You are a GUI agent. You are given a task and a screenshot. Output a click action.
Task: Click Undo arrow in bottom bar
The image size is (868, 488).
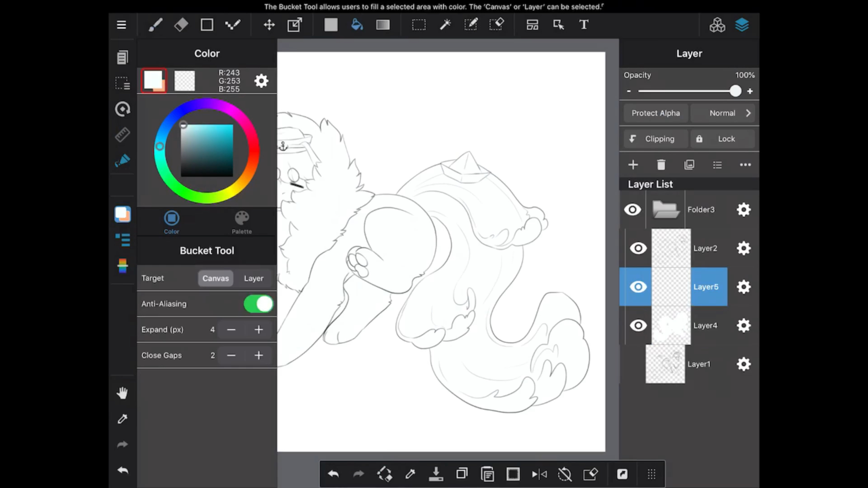pyautogui.click(x=333, y=474)
